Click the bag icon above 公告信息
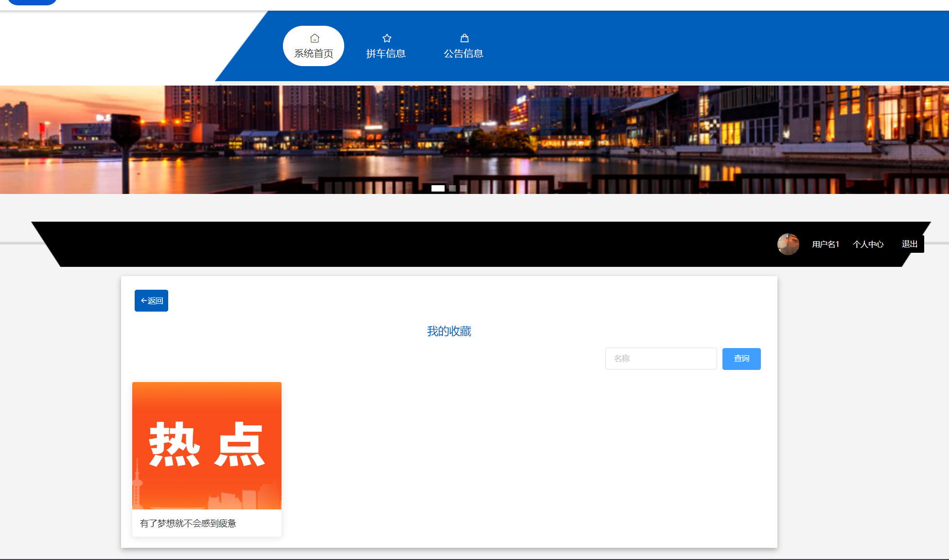Image resolution: width=949 pixels, height=560 pixels. (x=464, y=37)
